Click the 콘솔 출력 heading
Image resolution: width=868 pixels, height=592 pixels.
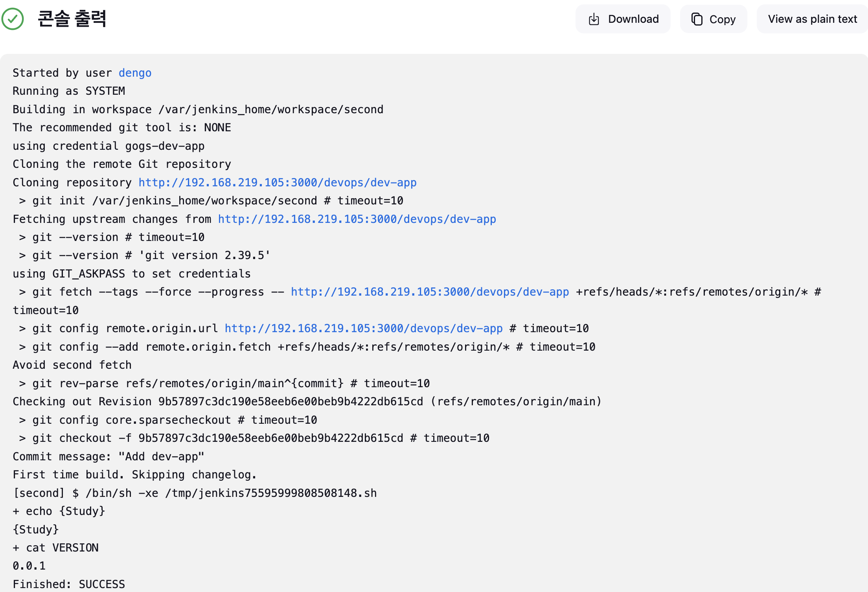72,19
